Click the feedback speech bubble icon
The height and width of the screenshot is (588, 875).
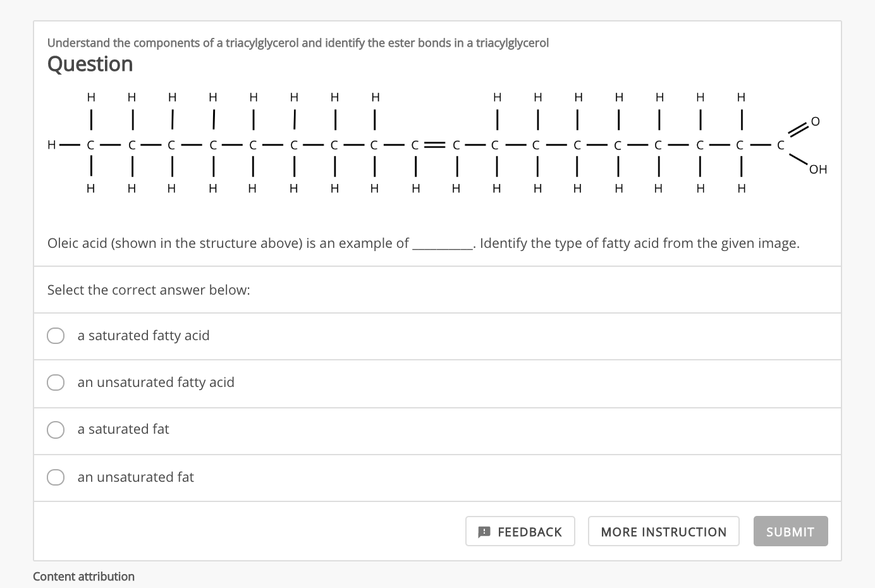point(483,531)
